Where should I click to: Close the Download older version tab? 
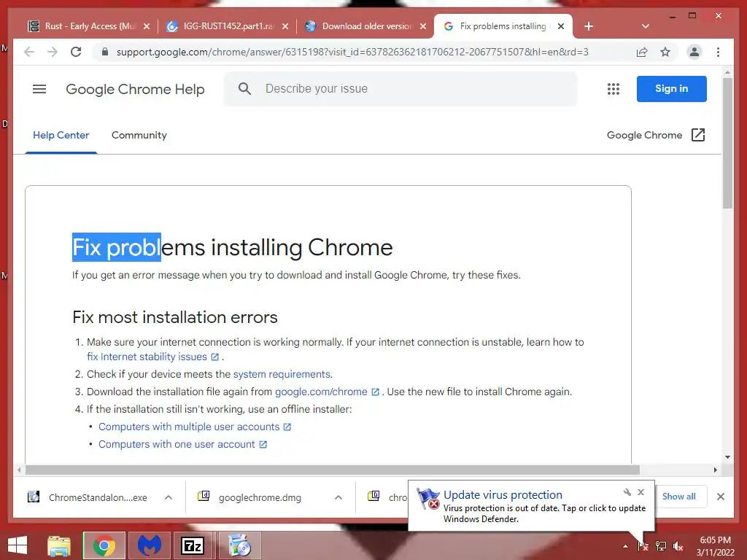click(x=423, y=26)
